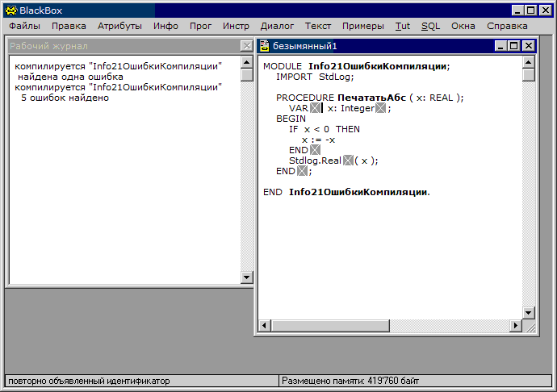The image size is (557, 392).
Task: Click the final 'END Info21ОшибкиКомпиляции.' line
Action: [346, 192]
